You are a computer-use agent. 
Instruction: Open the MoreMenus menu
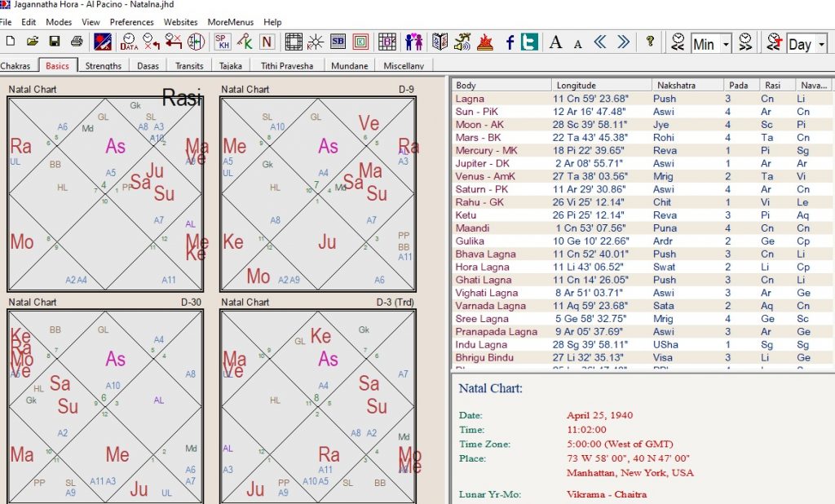coord(231,22)
